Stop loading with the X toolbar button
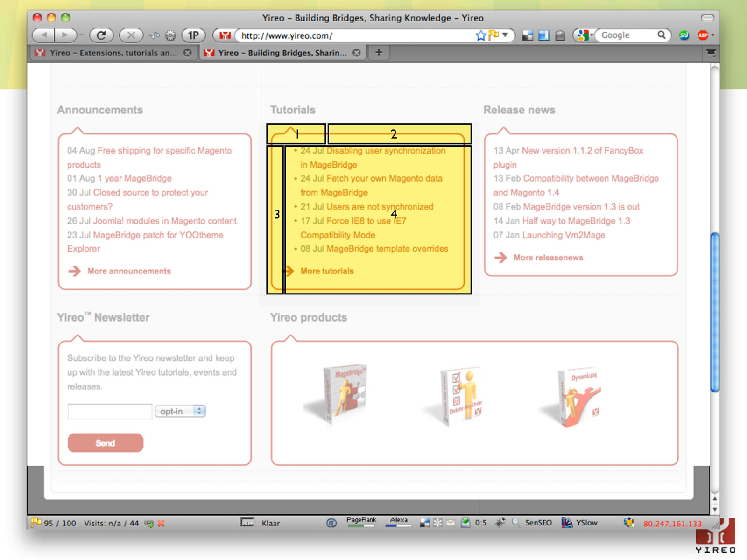This screenshot has width=747, height=560. [x=131, y=35]
